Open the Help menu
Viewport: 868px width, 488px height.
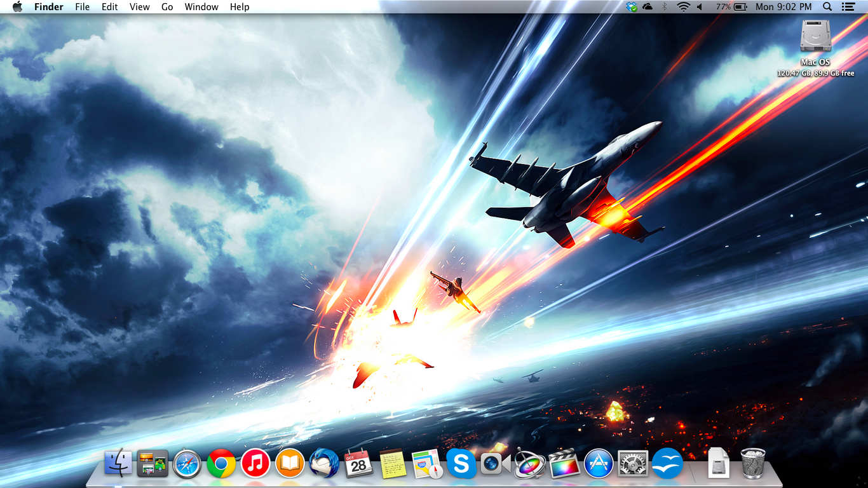tap(240, 7)
